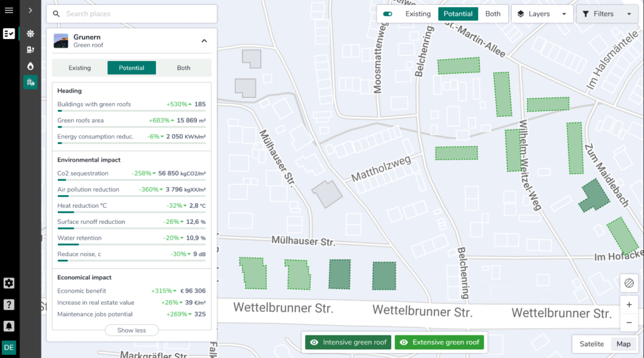Open settings gear in left sidebar
This screenshot has height=358, width=644.
coord(9,283)
